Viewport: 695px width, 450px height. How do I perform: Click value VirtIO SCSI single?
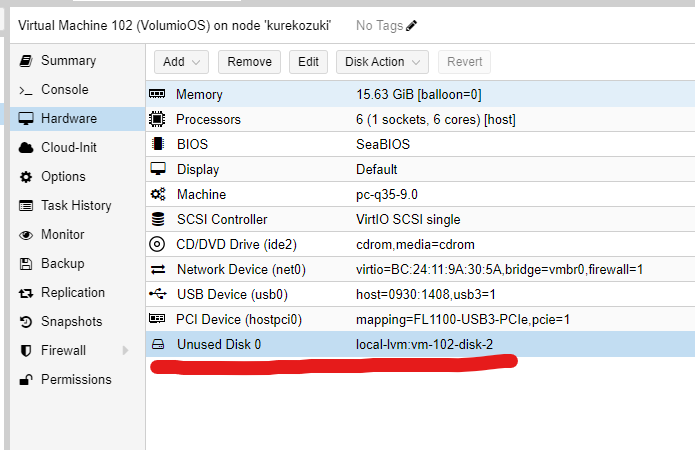pos(408,219)
